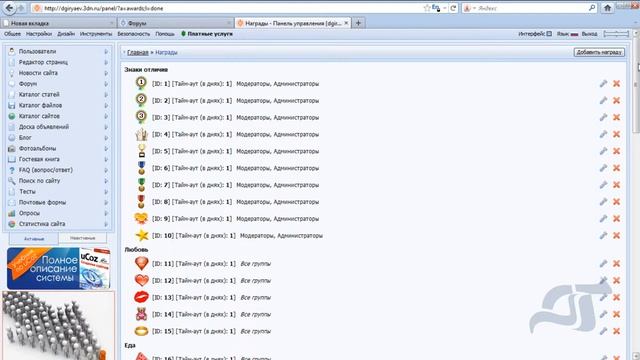Click the teddy bear award icon ID 14
Screen dimensions: 640x360
[141, 314]
